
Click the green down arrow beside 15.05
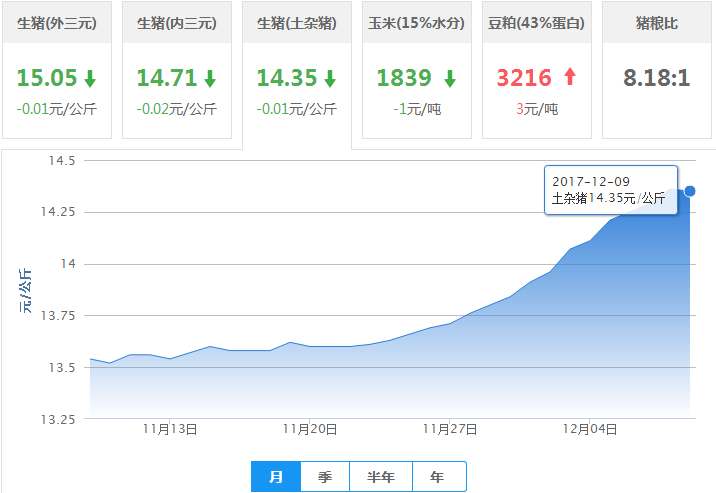click(90, 79)
